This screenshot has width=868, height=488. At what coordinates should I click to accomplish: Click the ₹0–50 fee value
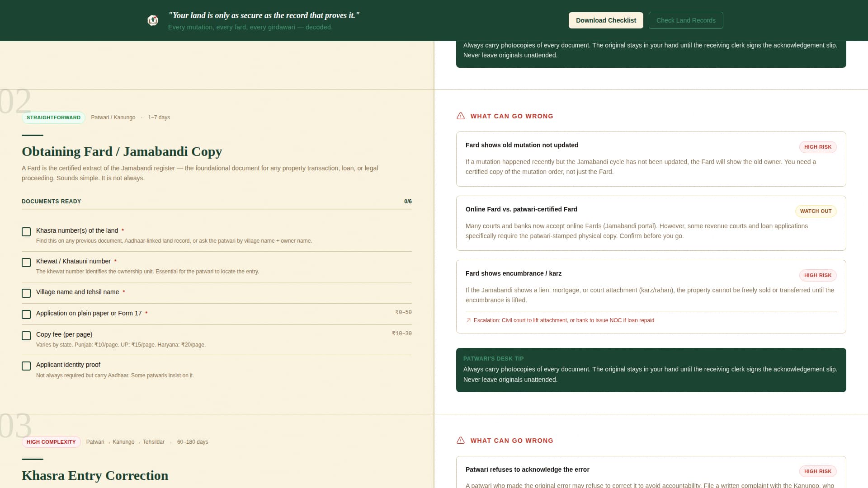coord(403,312)
